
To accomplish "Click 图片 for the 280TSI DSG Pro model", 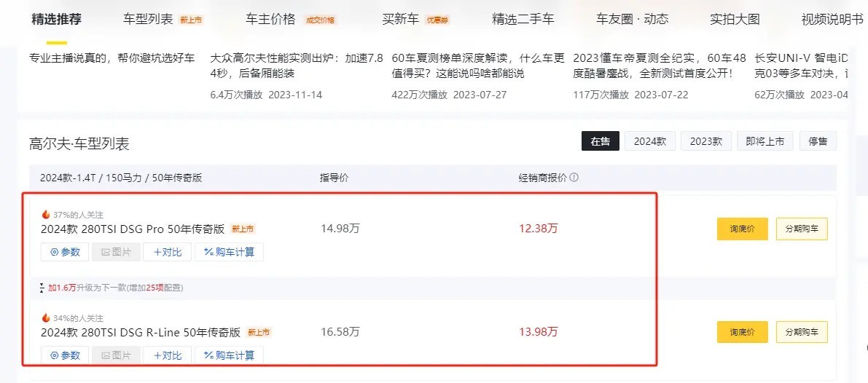I will 116,252.
